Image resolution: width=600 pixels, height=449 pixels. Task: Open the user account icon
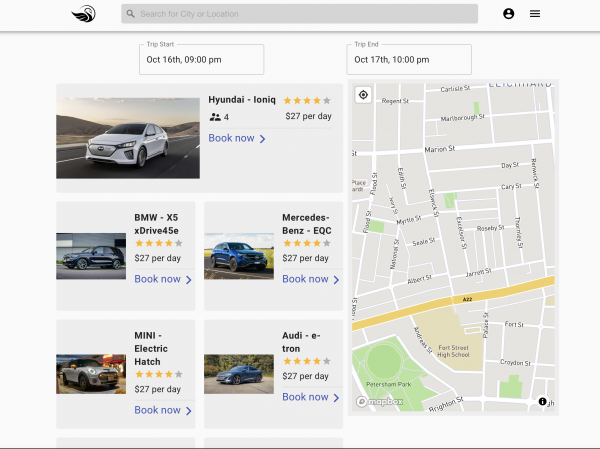pyautogui.click(x=508, y=14)
